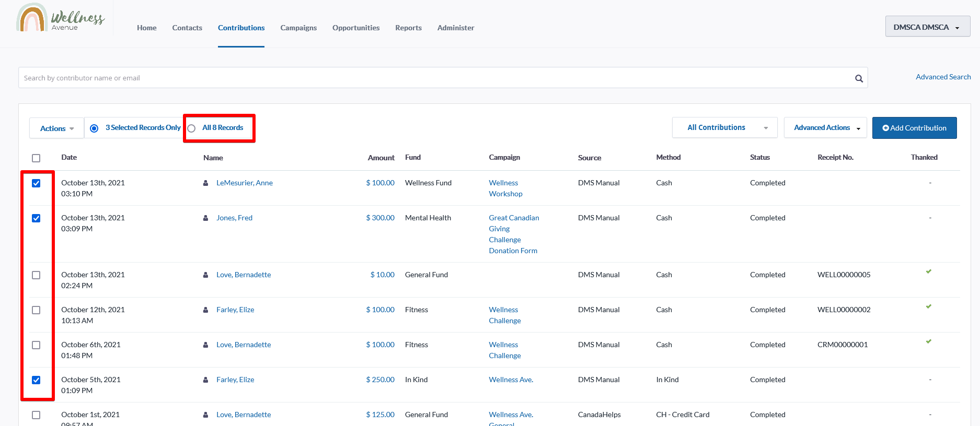Uncheck the Jones, Fred $300.00 contribution row
The width and height of the screenshot is (980, 426).
click(x=36, y=218)
